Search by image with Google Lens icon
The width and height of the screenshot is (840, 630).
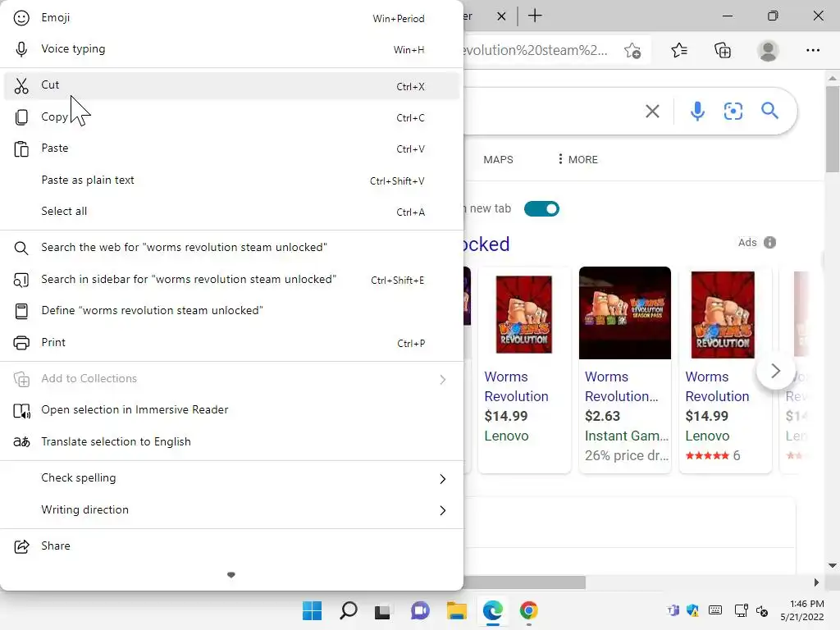point(733,111)
